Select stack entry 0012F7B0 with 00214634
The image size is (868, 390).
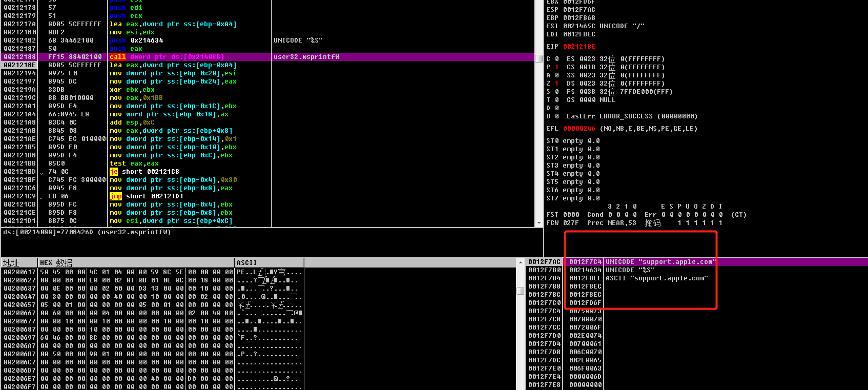coord(697,270)
